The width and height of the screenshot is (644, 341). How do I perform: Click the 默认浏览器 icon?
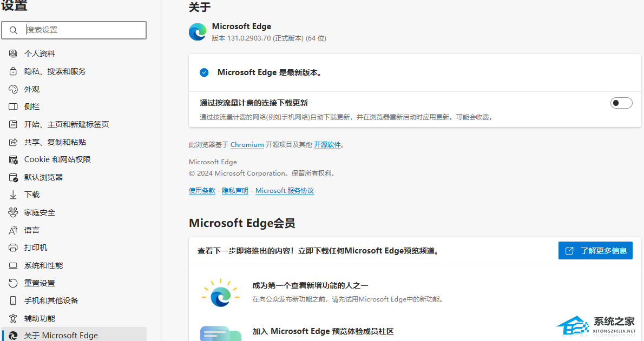pyautogui.click(x=13, y=177)
